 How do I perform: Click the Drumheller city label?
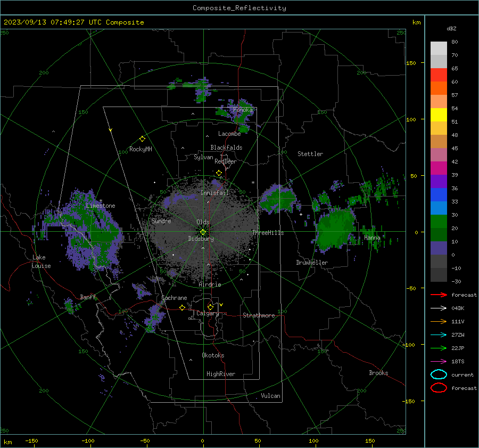click(312, 263)
